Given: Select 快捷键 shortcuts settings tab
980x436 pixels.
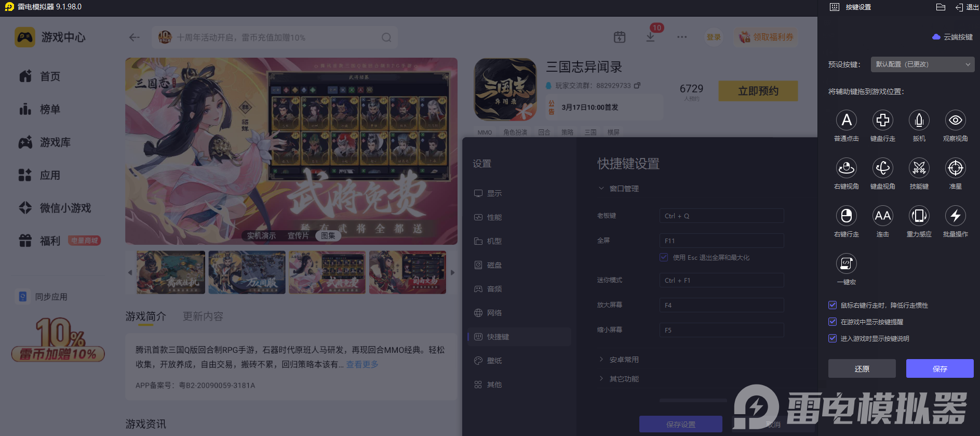Looking at the screenshot, I should click(519, 337).
